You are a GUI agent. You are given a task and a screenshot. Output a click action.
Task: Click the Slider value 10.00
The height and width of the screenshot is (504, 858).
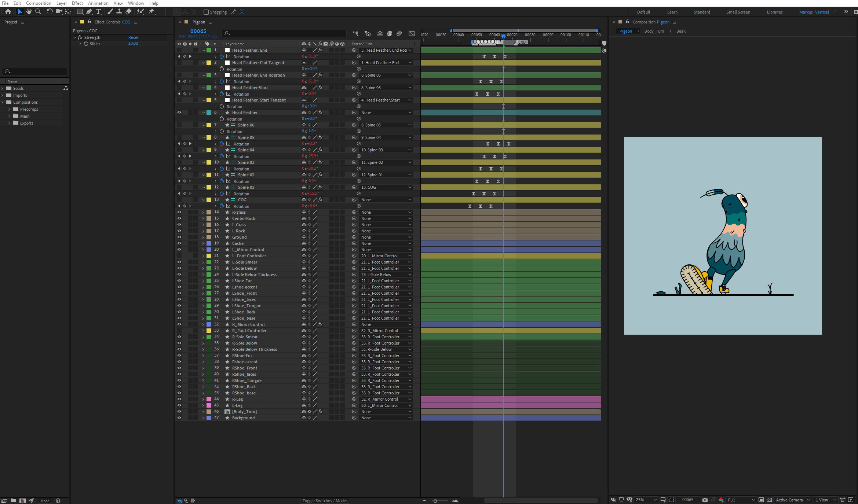(x=133, y=43)
